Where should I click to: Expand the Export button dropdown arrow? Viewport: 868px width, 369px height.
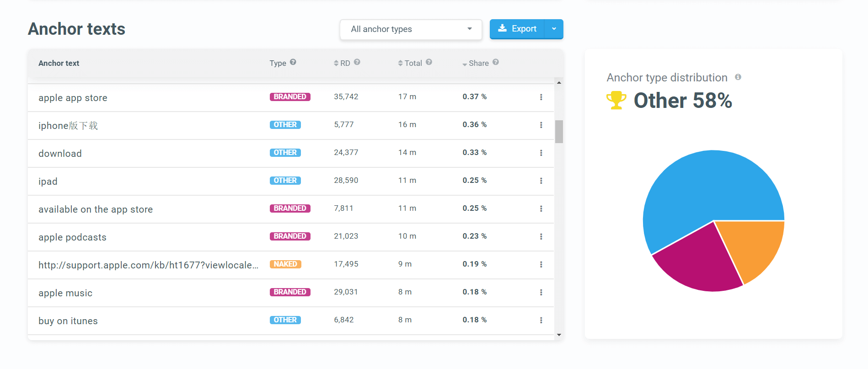(554, 29)
